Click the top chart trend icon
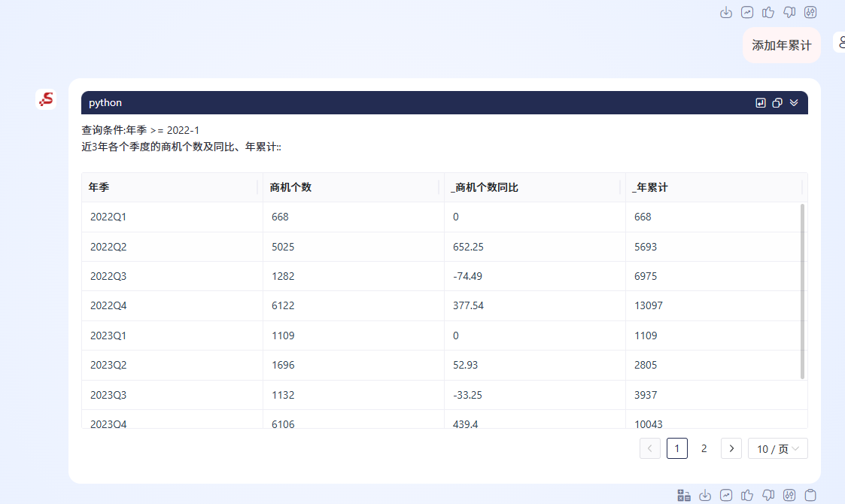The image size is (845, 504). pos(747,12)
